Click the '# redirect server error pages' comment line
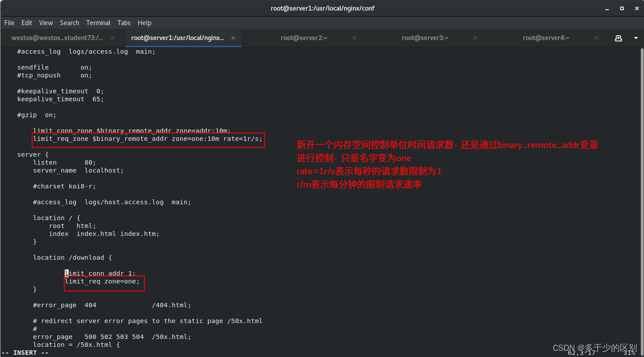Screen dimensions: 644x357 click(147, 321)
